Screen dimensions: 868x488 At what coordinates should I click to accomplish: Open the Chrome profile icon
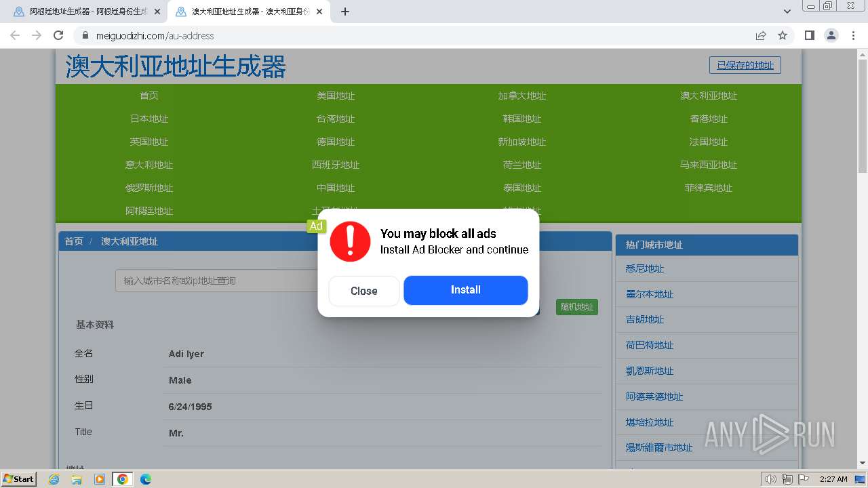831,35
